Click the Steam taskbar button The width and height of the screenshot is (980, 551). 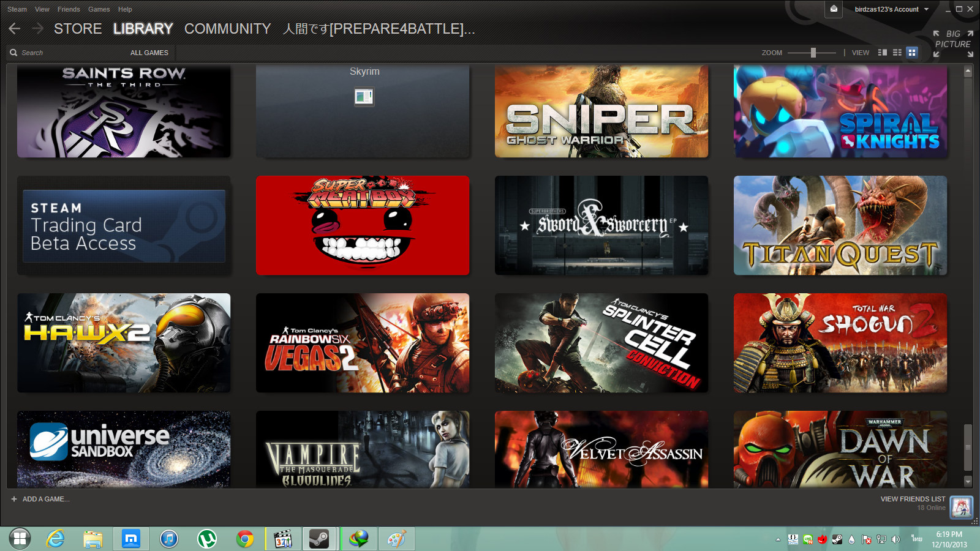click(319, 539)
